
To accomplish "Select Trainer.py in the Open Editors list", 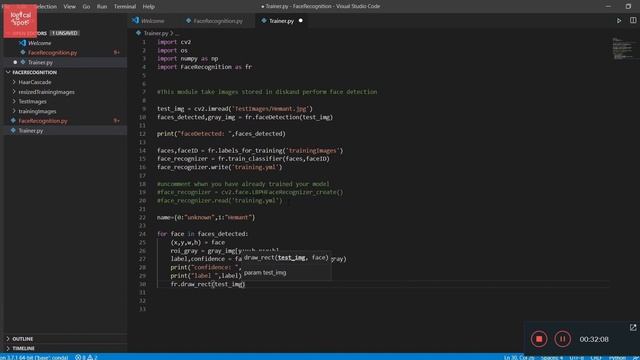I will (40, 62).
